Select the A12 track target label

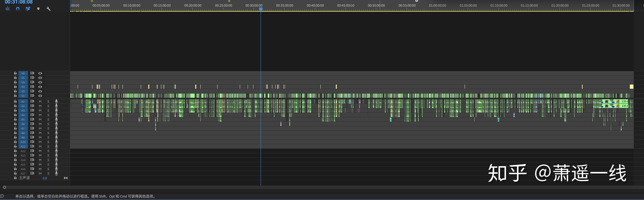23,151
